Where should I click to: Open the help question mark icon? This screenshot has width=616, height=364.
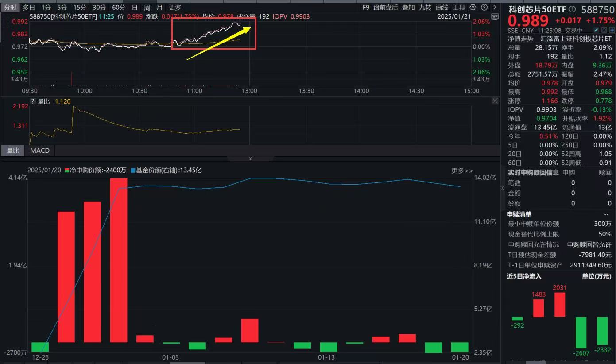(x=484, y=7)
